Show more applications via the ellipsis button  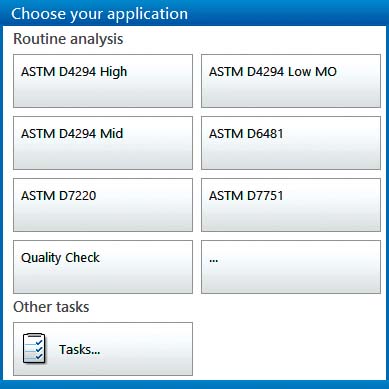click(x=291, y=267)
